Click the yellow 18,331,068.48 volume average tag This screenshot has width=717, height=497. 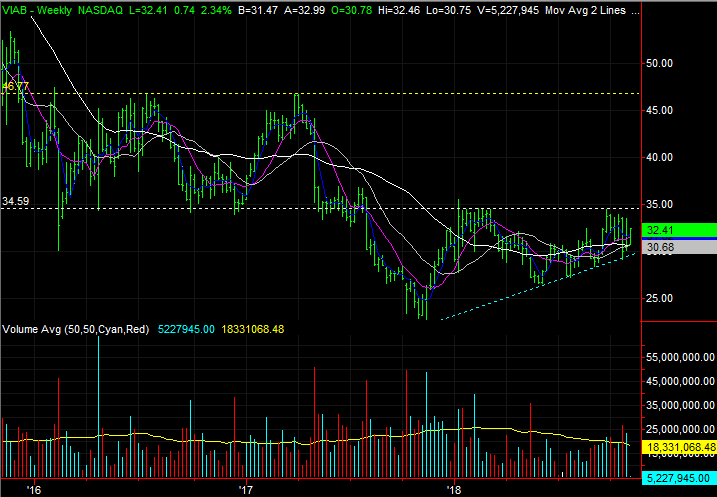tap(679, 447)
